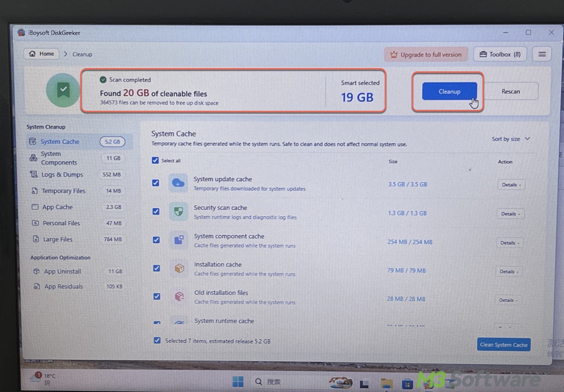Open the hamburger menu
Screen dimensions: 564x392
(542, 54)
